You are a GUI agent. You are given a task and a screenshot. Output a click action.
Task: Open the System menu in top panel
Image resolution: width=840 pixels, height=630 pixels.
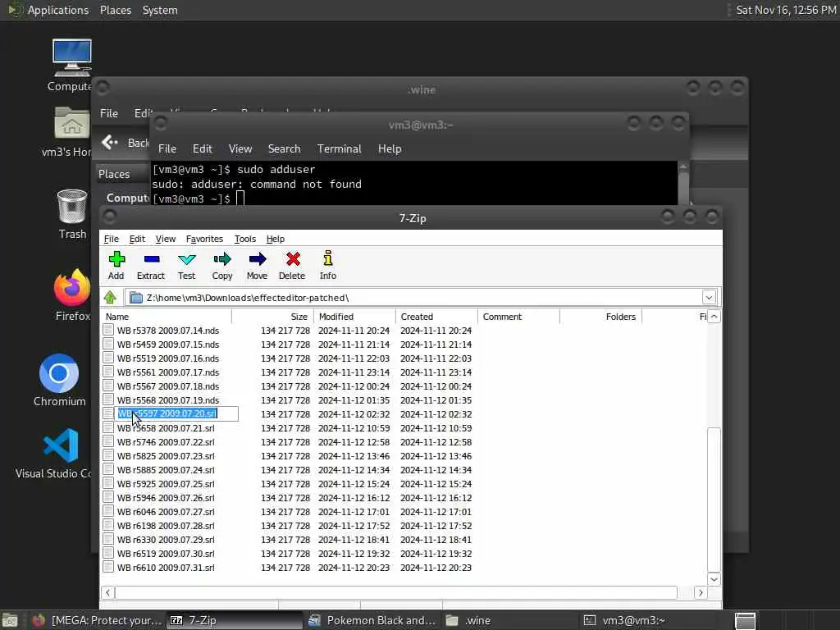160,10
